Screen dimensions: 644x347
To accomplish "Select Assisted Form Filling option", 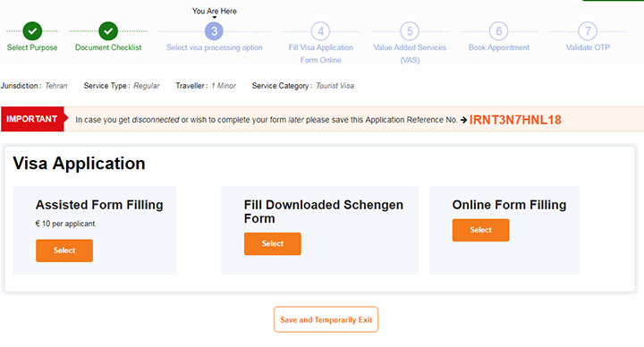I will pos(64,250).
